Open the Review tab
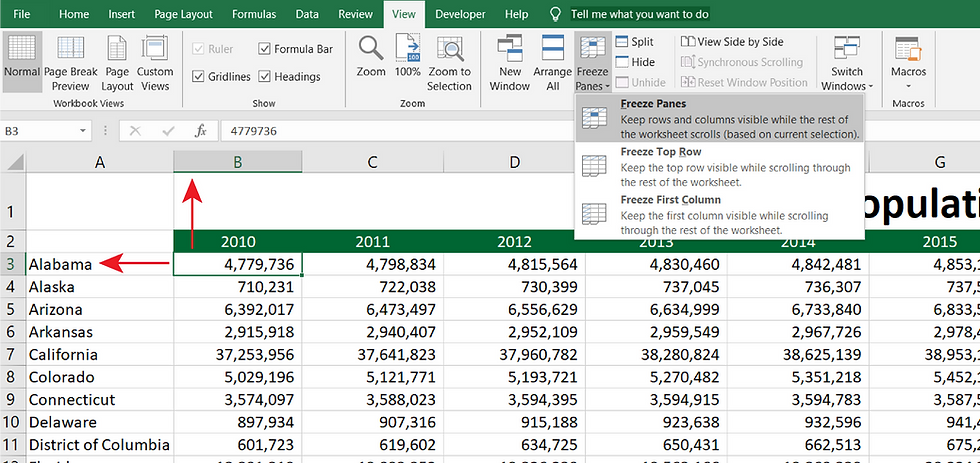Screen dimensions: 980x463 355,14
